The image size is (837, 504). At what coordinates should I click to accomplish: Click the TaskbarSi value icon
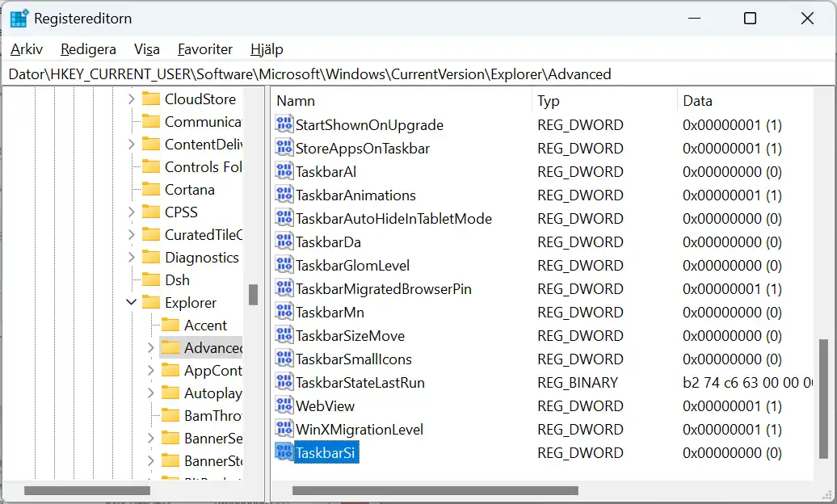[x=284, y=453]
